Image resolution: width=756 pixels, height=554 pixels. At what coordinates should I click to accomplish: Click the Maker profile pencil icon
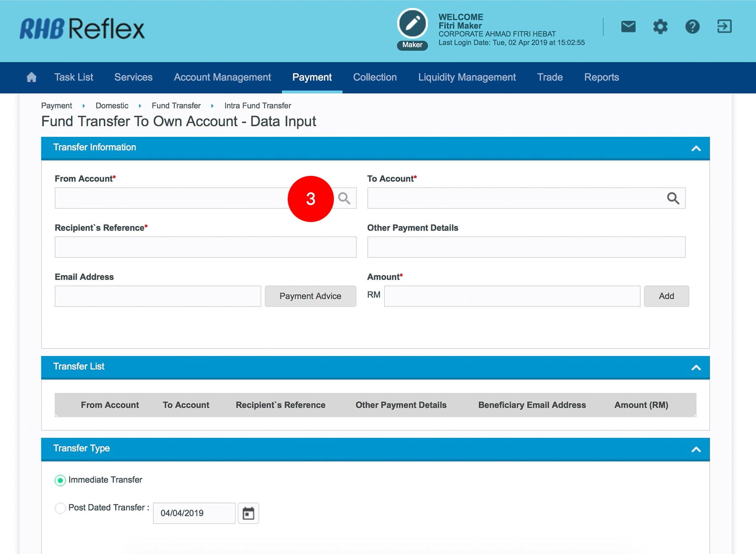(412, 24)
